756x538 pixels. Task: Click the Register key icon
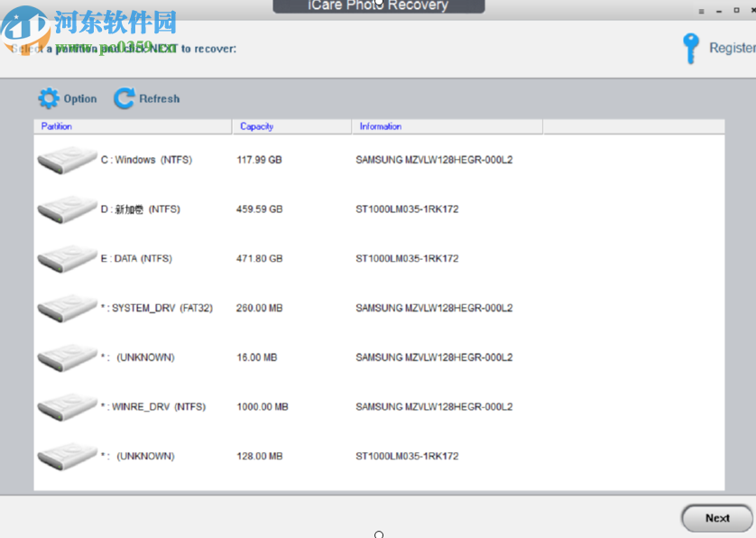tap(691, 48)
